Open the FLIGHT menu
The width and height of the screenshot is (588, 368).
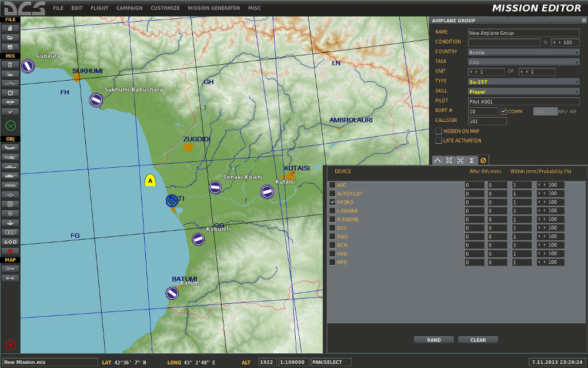99,8
